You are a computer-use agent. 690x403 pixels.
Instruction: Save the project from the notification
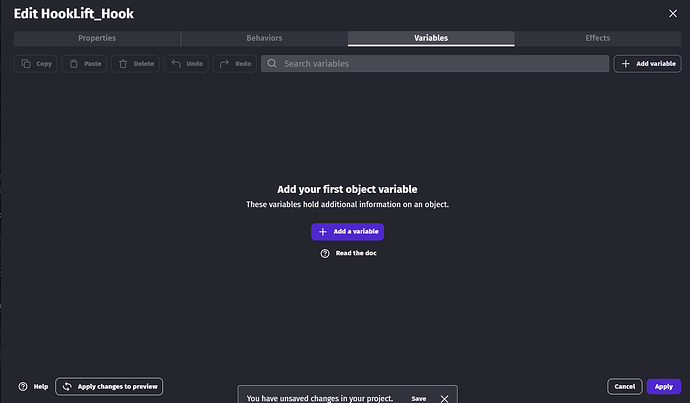tap(419, 398)
